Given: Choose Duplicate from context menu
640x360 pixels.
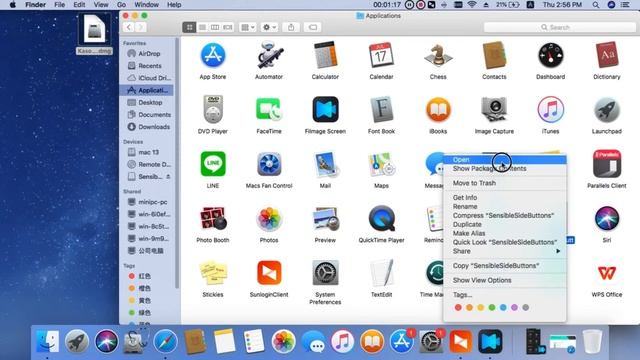Looking at the screenshot, I should tap(505, 224).
